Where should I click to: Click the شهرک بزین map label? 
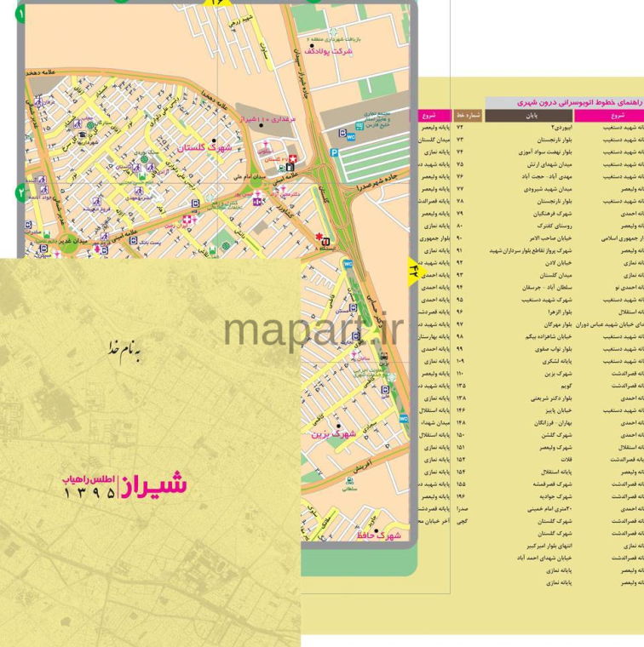point(334,433)
